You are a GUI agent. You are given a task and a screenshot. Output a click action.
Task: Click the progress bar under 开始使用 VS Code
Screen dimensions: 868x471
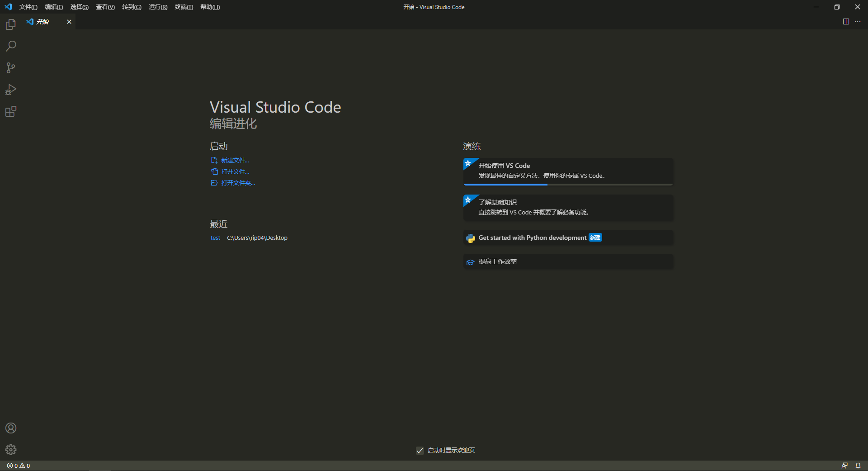click(x=568, y=185)
